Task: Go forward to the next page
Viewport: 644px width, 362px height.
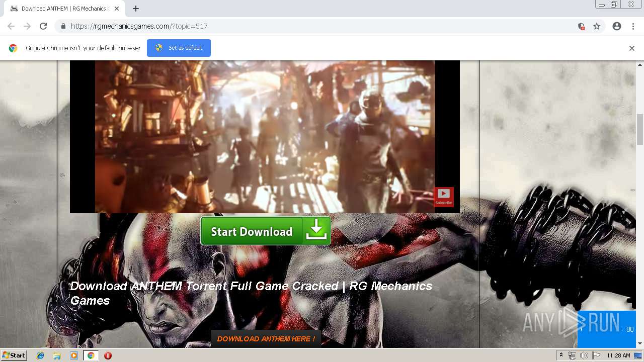Action: click(x=27, y=26)
